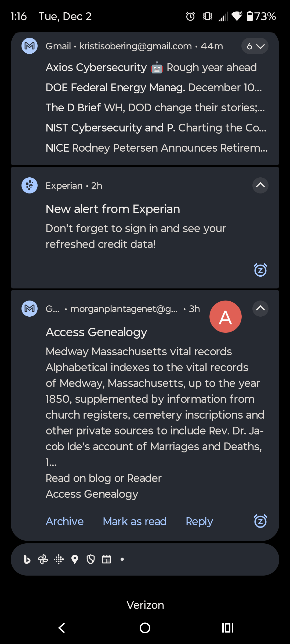Open the NIST Cybersecurity email line
Viewport: 290px width, 644px height.
point(156,128)
